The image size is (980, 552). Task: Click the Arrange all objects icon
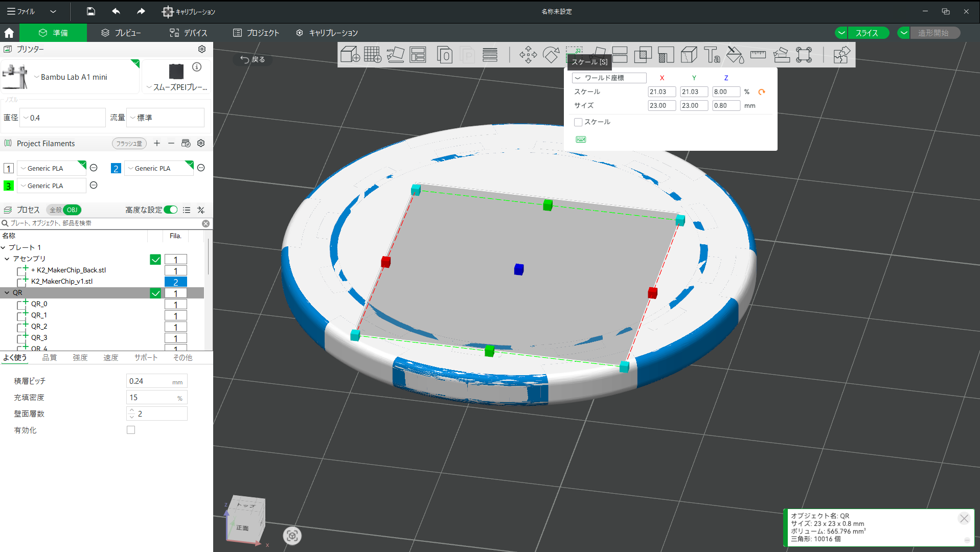click(418, 55)
